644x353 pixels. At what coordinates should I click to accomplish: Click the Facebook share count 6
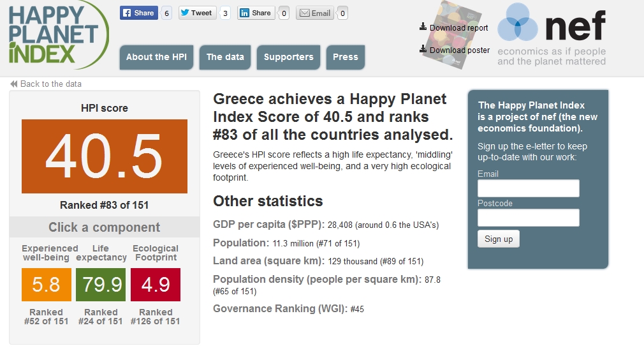pos(166,13)
